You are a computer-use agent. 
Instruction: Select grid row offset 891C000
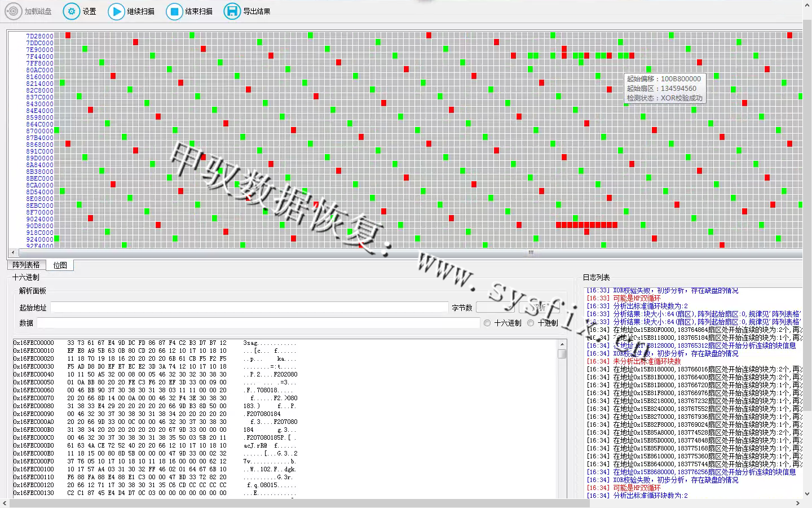click(39, 151)
